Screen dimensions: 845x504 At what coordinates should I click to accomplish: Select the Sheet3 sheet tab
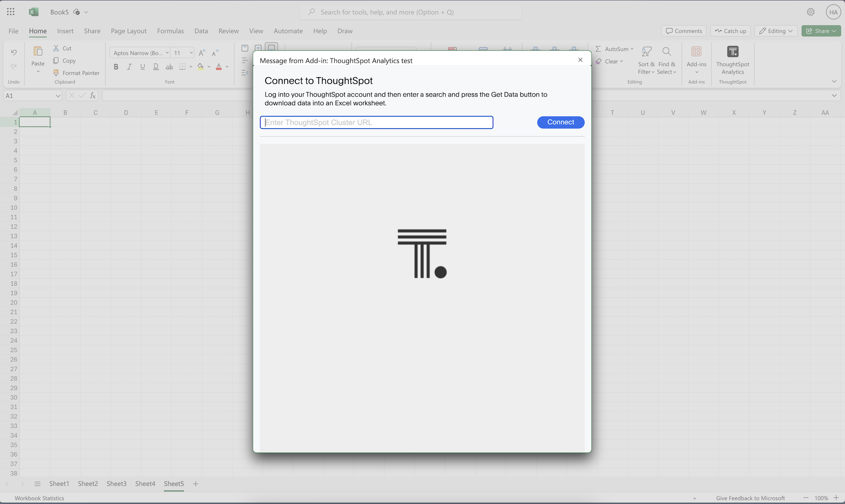[116, 483]
